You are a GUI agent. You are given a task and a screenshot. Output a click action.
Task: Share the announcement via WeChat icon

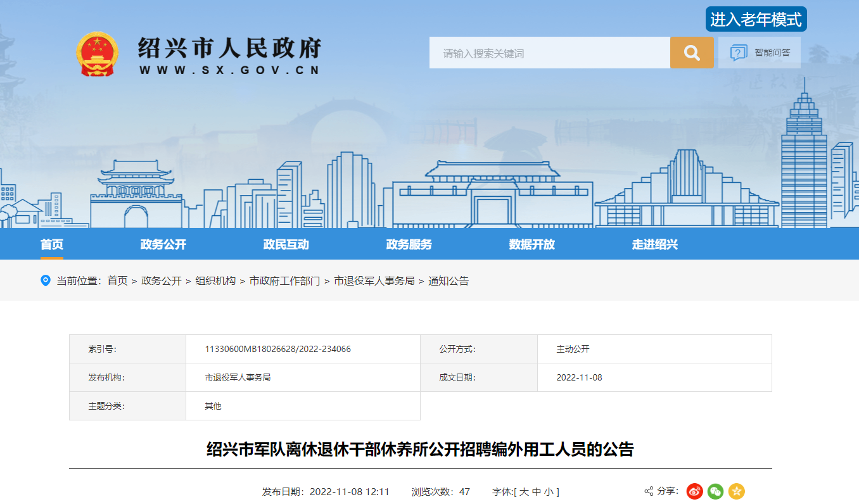[715, 491]
